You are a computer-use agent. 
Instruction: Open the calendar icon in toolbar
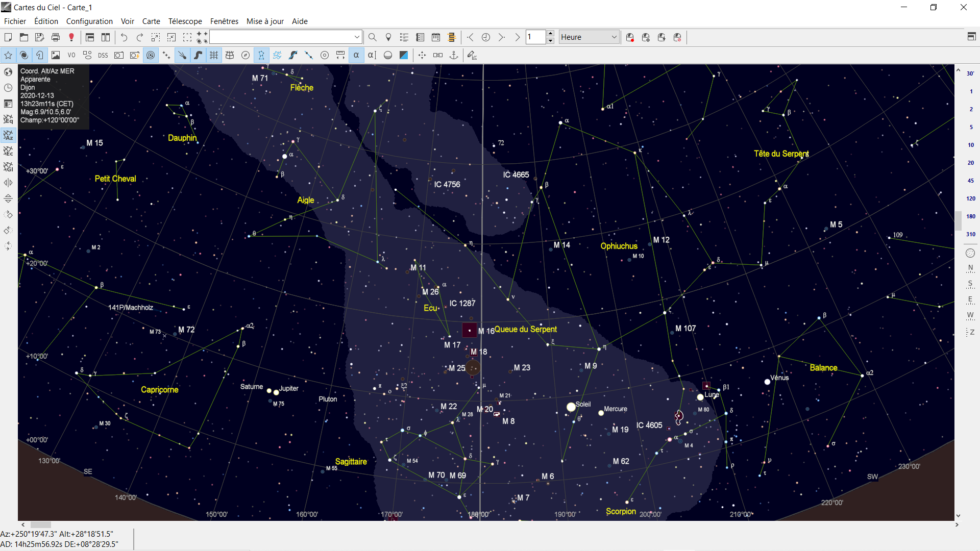pyautogui.click(x=436, y=37)
